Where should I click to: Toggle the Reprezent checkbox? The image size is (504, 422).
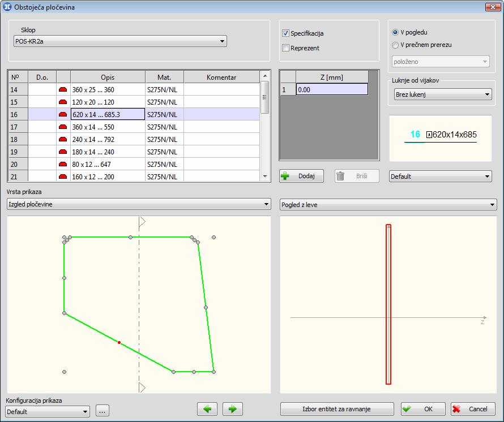(x=285, y=48)
